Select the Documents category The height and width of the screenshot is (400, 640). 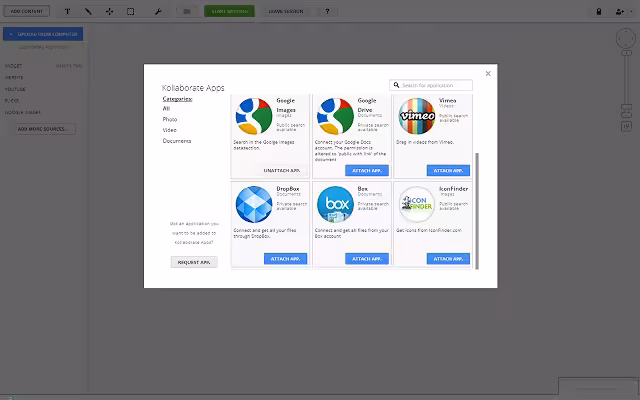pyautogui.click(x=177, y=141)
